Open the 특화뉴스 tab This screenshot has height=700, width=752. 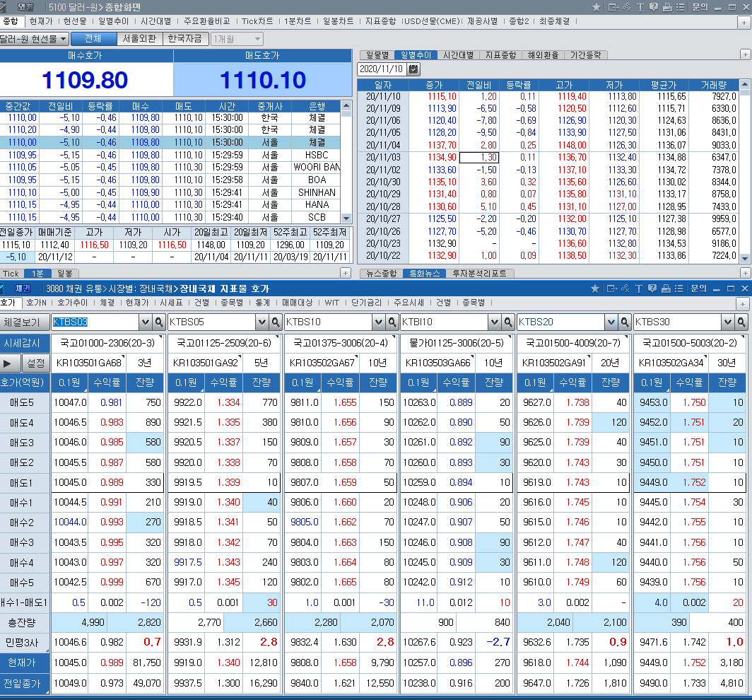(425, 274)
